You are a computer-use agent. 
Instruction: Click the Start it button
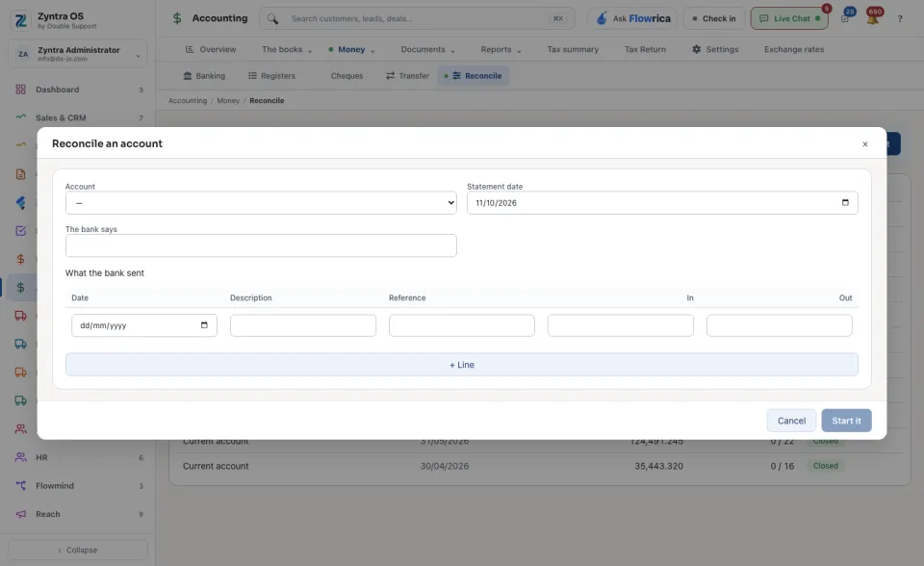[846, 421]
